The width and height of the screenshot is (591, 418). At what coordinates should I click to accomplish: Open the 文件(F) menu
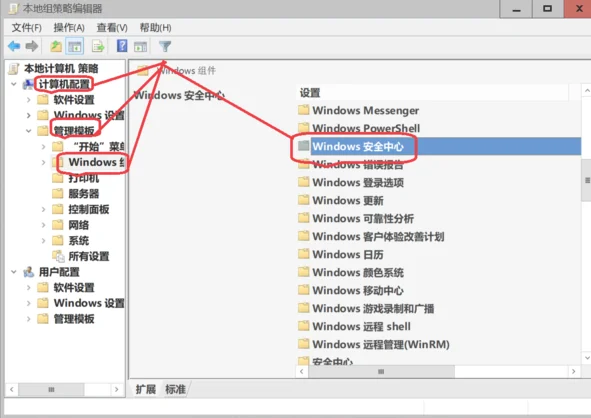(26, 28)
